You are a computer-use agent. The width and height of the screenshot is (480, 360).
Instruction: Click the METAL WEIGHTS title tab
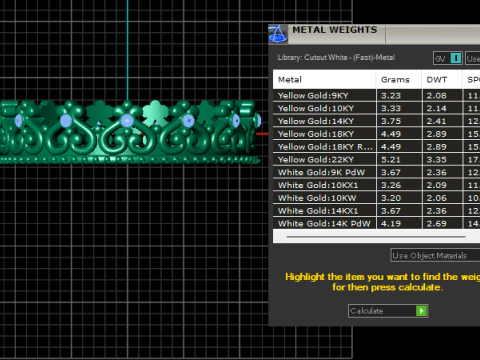335,30
